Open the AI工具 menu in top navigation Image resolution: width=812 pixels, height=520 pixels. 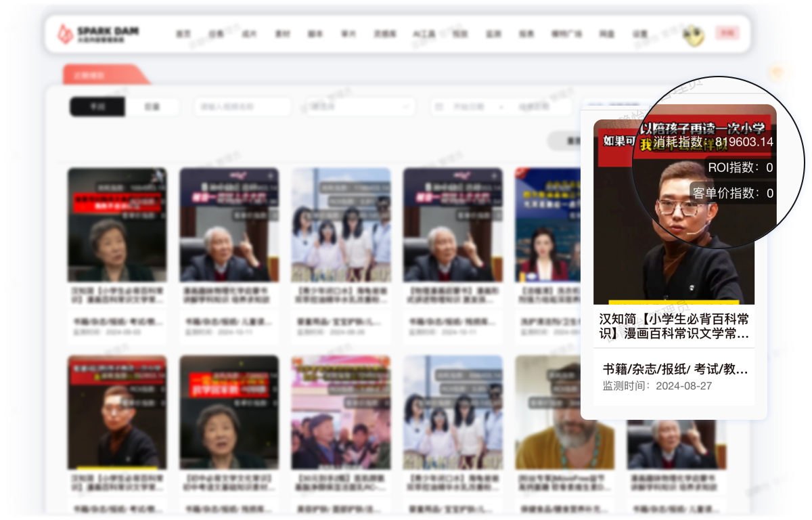424,34
